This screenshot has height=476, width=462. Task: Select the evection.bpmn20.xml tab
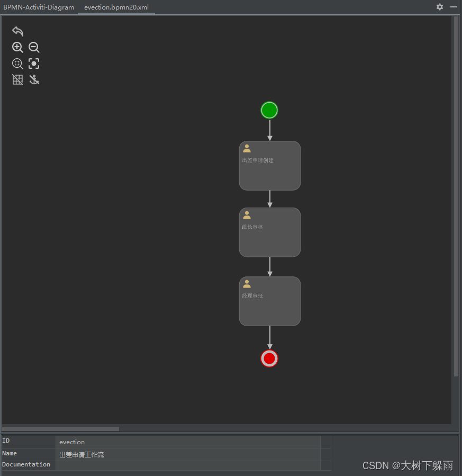click(x=116, y=7)
